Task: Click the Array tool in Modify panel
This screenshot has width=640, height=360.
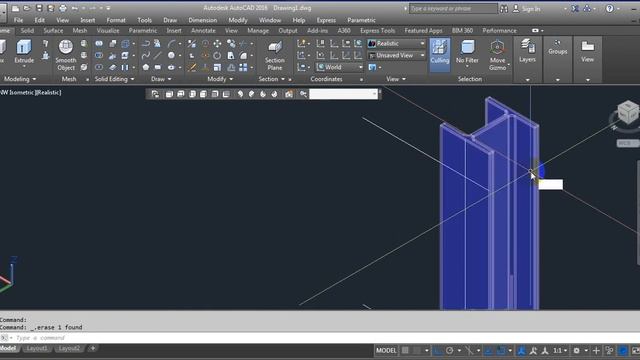Action: 243,67
